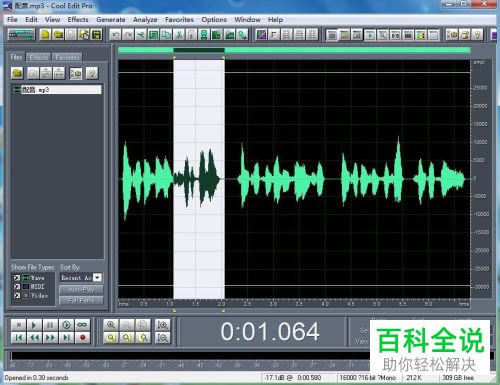Image resolution: width=500 pixels, height=385 pixels.
Task: Open the Favorites menu
Action: coord(179,20)
